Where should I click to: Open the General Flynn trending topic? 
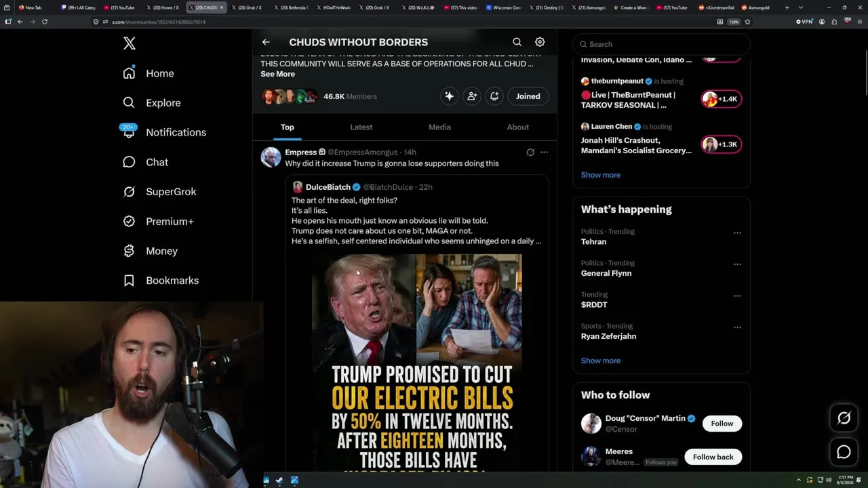click(606, 273)
